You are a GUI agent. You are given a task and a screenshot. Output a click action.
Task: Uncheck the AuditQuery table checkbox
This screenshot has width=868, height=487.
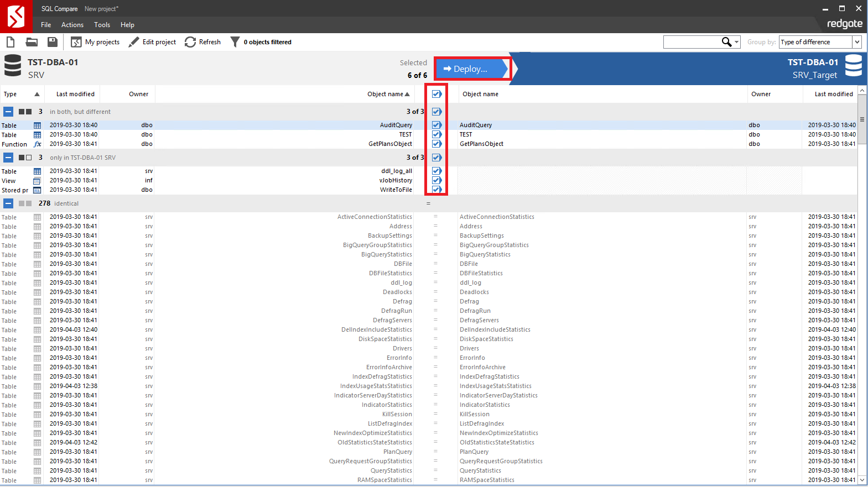point(436,125)
